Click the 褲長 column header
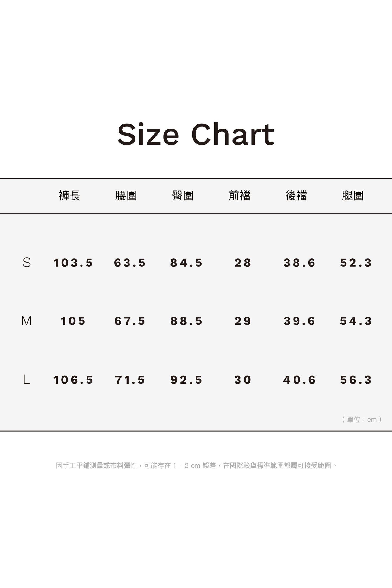Screen dimensions: 392x588 coord(69,196)
